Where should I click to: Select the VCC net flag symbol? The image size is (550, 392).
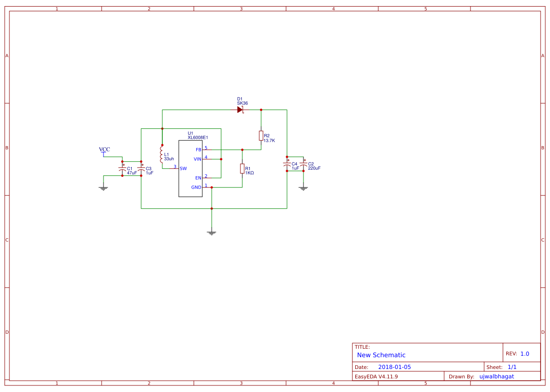[x=104, y=152]
